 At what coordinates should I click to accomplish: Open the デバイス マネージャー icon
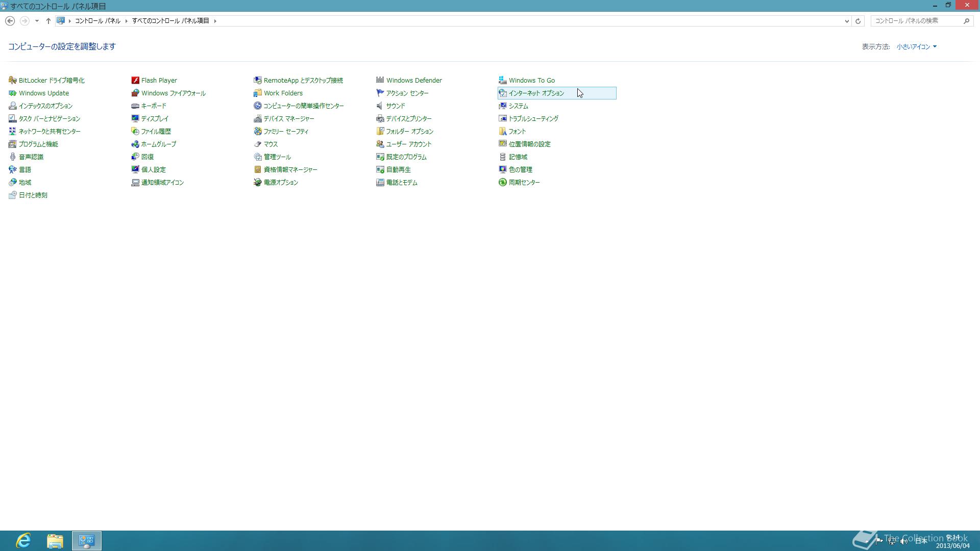pos(258,118)
